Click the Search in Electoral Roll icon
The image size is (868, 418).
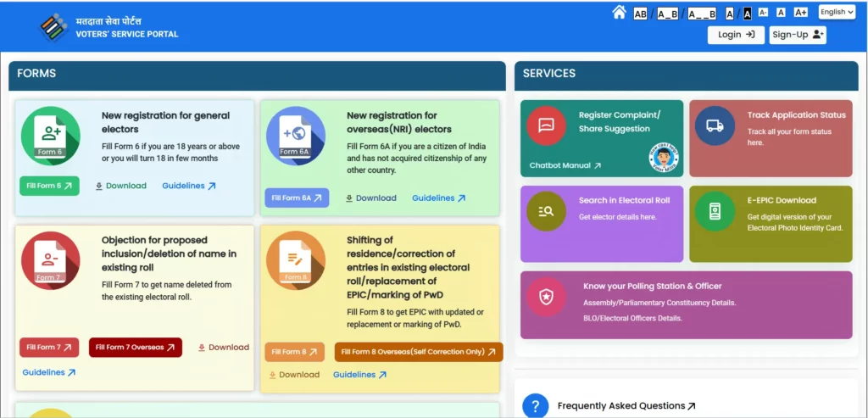[x=546, y=211]
